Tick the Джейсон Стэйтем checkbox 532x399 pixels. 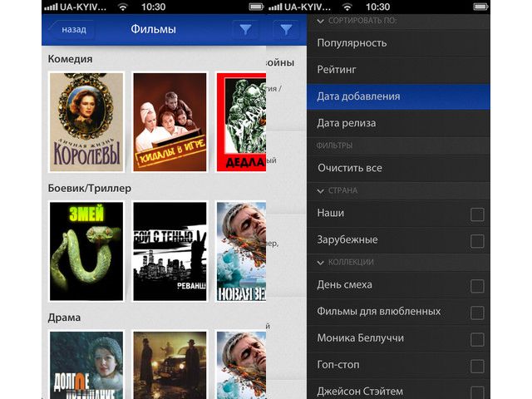pos(477,392)
